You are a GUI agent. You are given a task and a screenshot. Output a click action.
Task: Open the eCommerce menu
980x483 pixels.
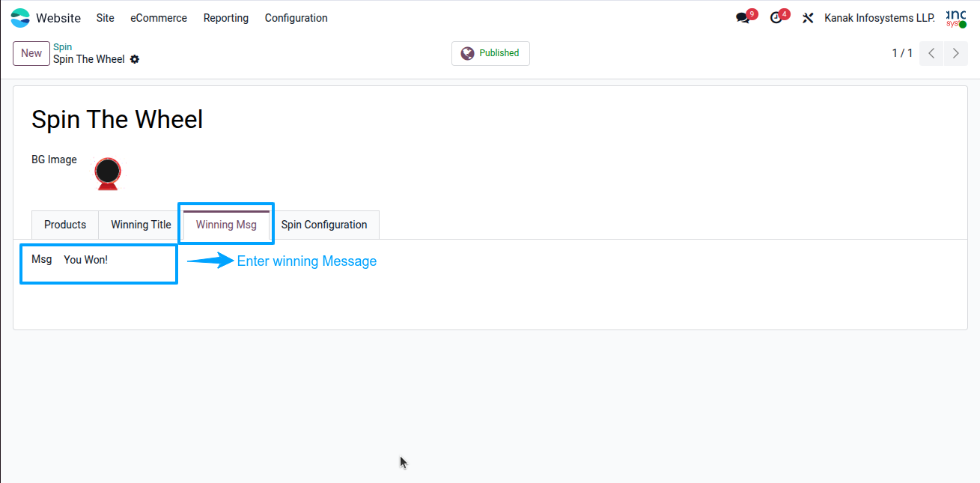coord(159,18)
